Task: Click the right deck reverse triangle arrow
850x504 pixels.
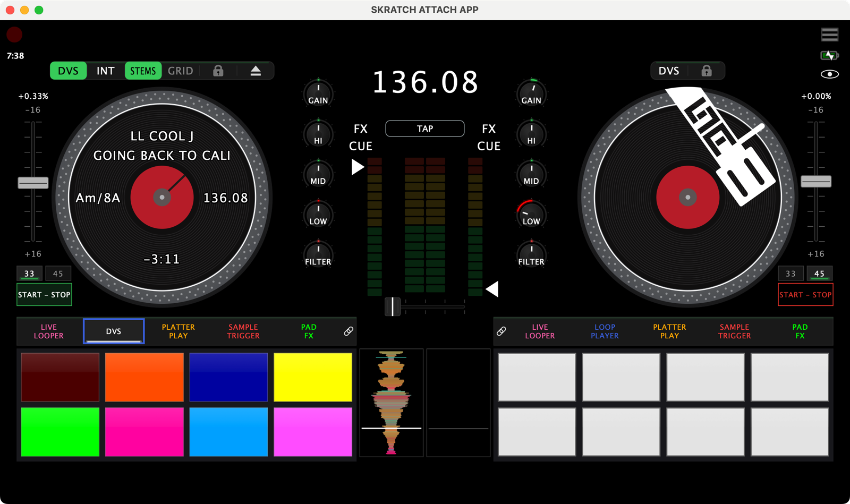Action: pos(492,289)
